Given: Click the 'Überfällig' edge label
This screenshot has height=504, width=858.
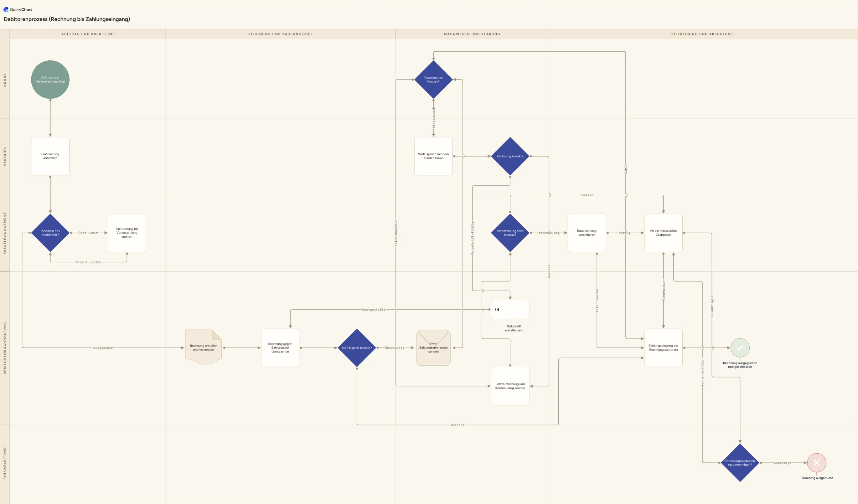Looking at the screenshot, I should click(395, 348).
